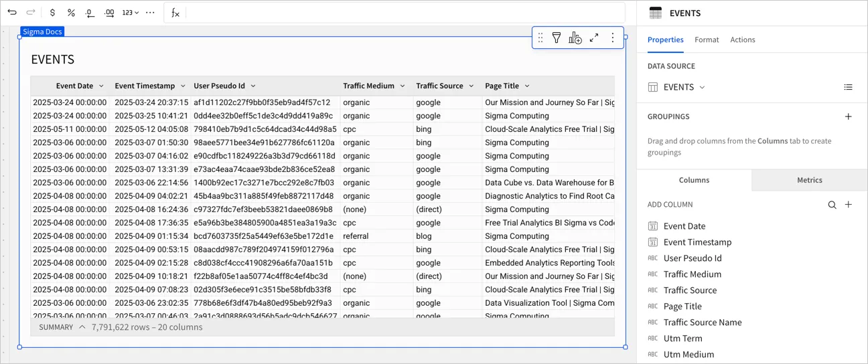Screen dimensions: 868x364
Task: Click Cloud-Scale Analytics cell in 798410eb row
Action: (x=549, y=129)
